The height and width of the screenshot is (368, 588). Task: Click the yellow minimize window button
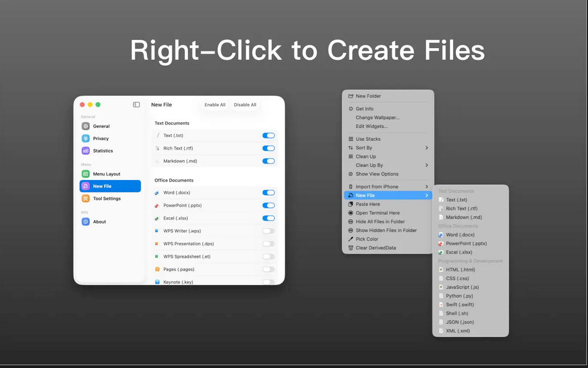90,105
